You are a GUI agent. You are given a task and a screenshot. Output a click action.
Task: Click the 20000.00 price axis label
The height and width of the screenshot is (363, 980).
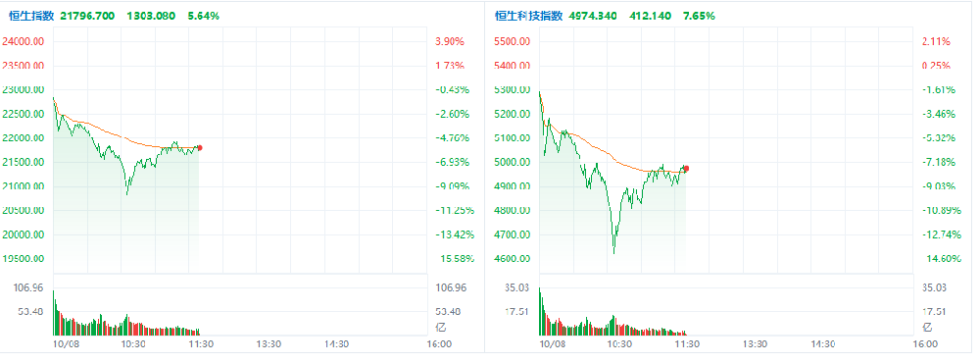(x=24, y=234)
